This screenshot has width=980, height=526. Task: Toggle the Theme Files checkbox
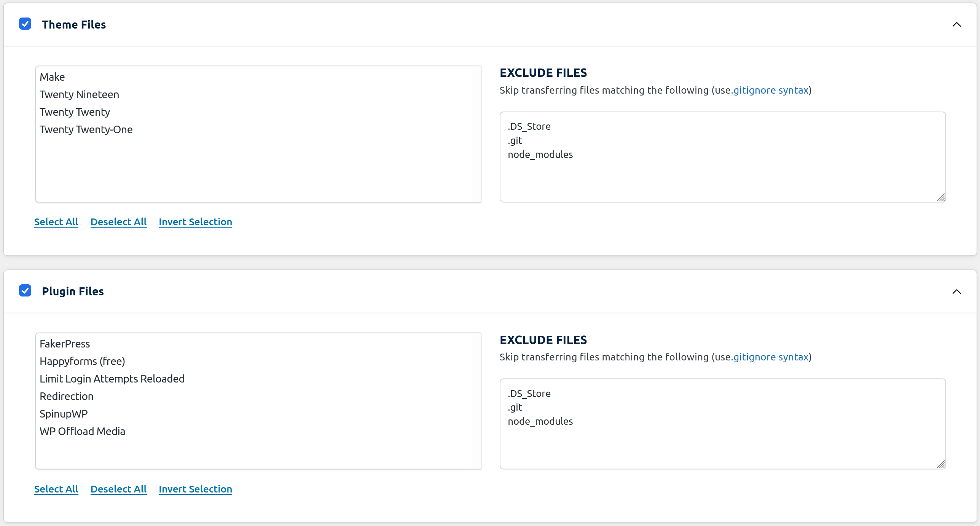point(25,24)
